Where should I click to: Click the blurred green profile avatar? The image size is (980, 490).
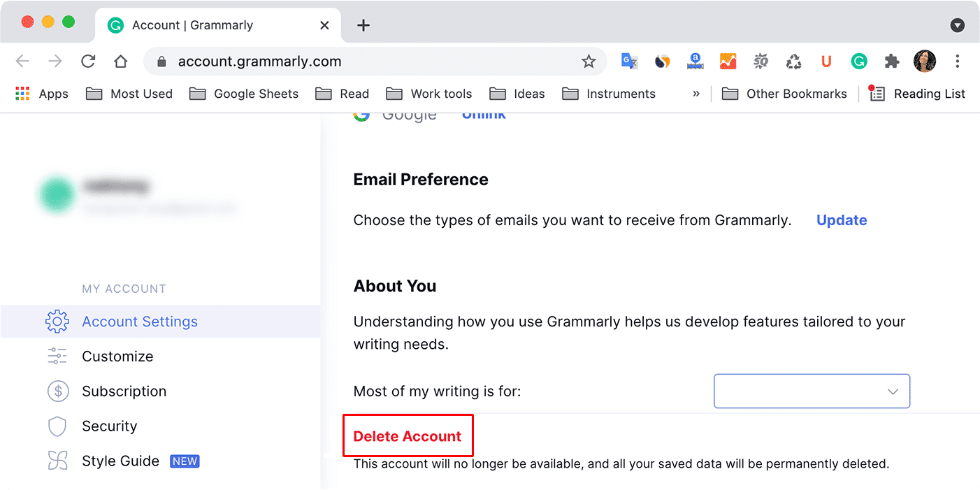click(x=57, y=195)
